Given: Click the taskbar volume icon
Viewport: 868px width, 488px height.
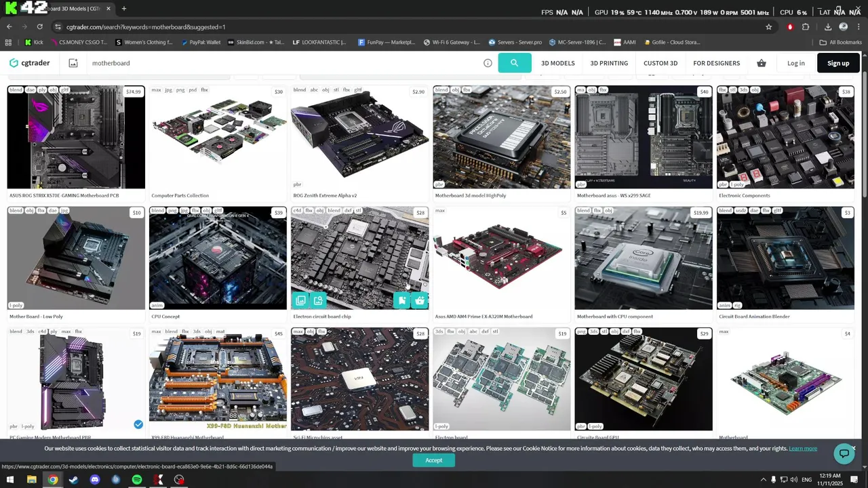Looking at the screenshot, I should [x=795, y=480].
